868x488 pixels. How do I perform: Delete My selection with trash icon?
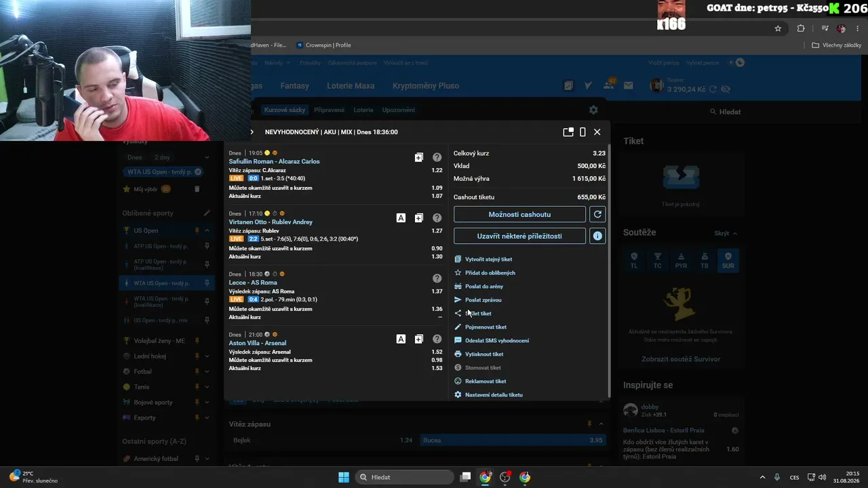click(197, 189)
